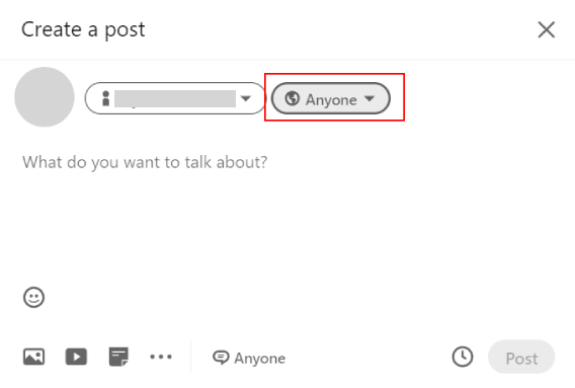
Task: Click the globe icon in visibility button
Action: click(292, 98)
